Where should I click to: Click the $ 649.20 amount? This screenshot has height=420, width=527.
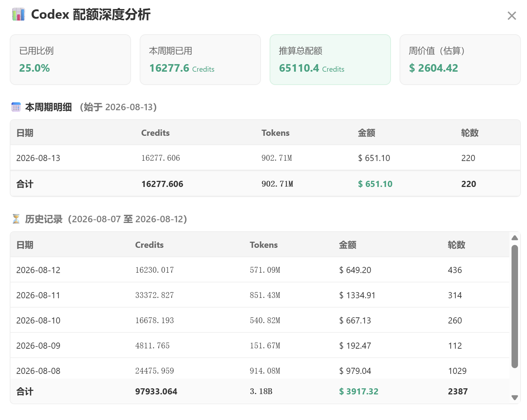point(355,270)
